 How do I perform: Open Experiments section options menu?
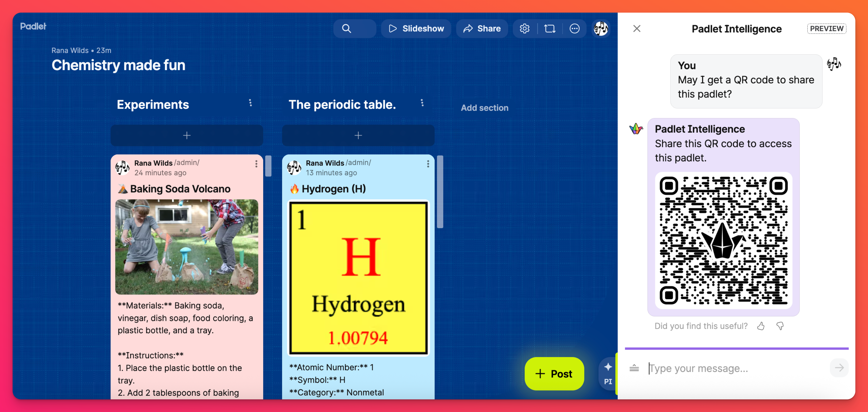[250, 103]
